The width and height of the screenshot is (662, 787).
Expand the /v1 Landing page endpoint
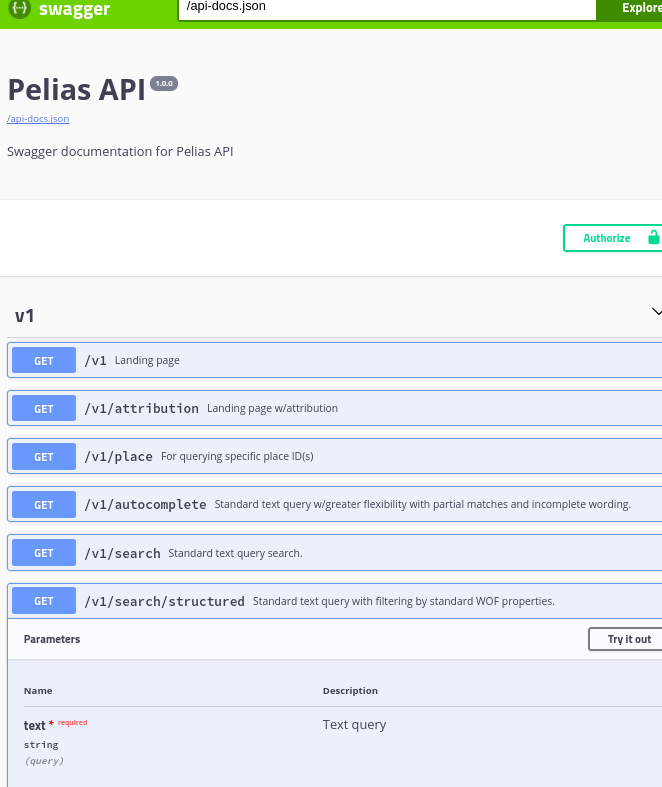point(335,360)
